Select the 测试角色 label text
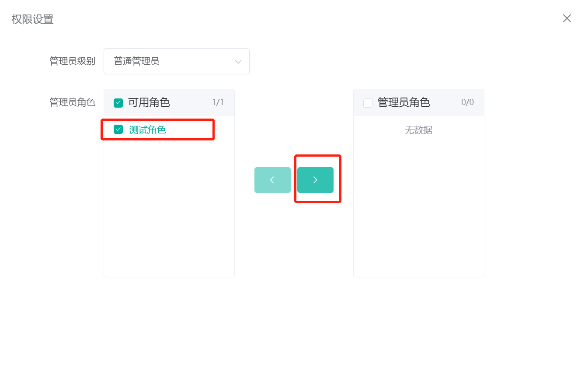The height and width of the screenshot is (371, 588). [147, 130]
